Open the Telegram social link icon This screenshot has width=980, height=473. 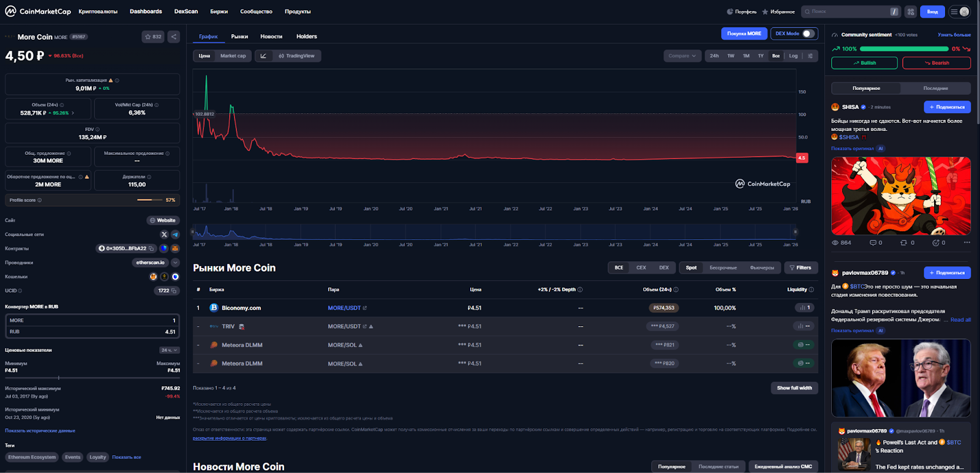[175, 234]
